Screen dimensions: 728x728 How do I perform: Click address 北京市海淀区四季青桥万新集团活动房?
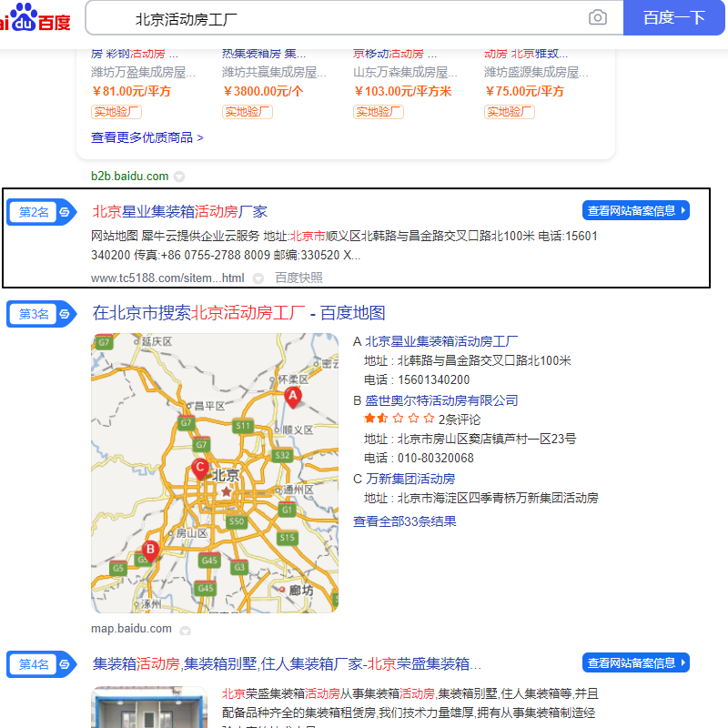498,498
